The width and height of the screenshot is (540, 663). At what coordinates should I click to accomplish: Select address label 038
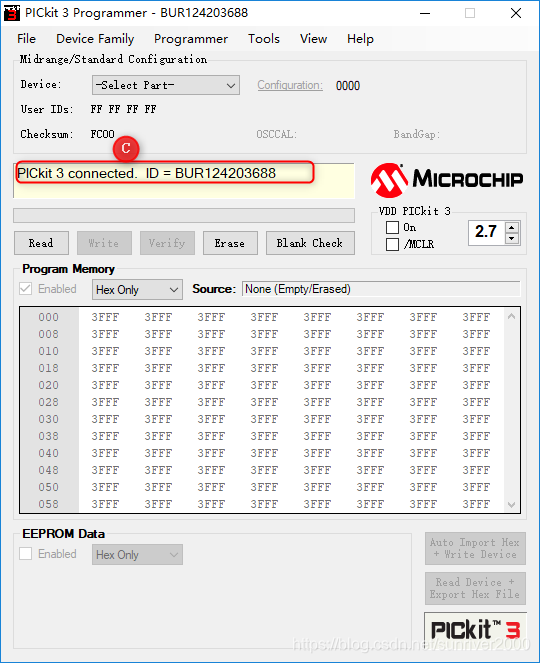pos(49,436)
